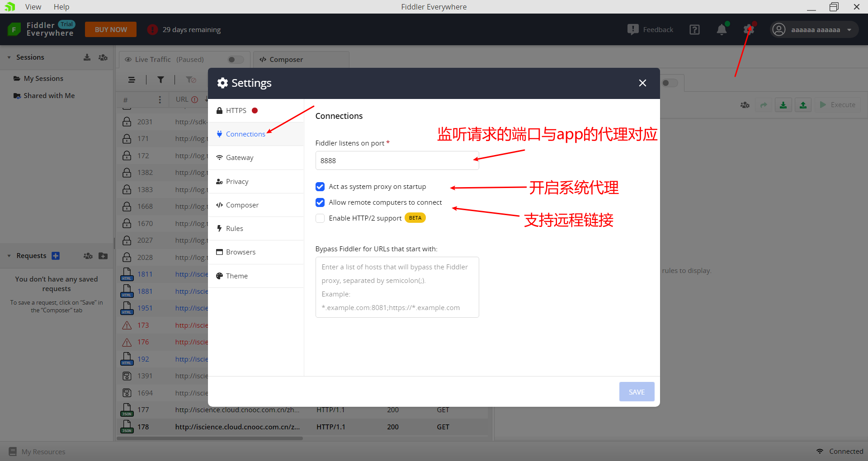This screenshot has width=868, height=461.
Task: Click the horizontal scrollbar of sessions list
Action: [210, 438]
